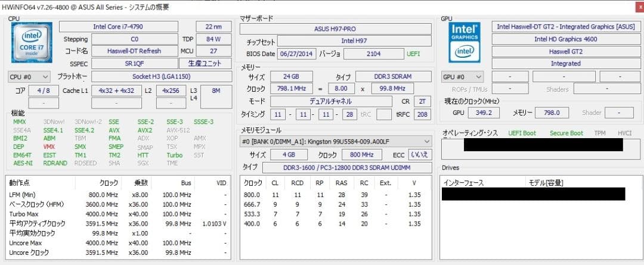Click the Socket H3 (LGA1150) platform field

click(162, 76)
